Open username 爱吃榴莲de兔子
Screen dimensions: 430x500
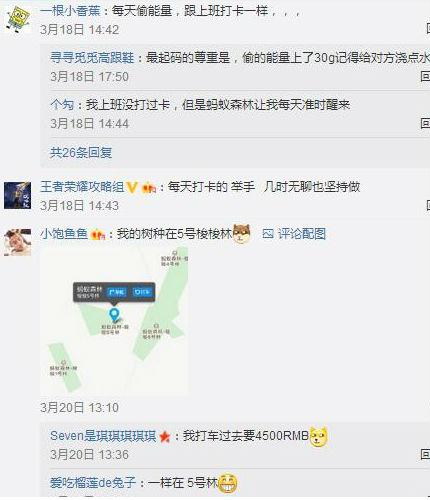pos(93,483)
